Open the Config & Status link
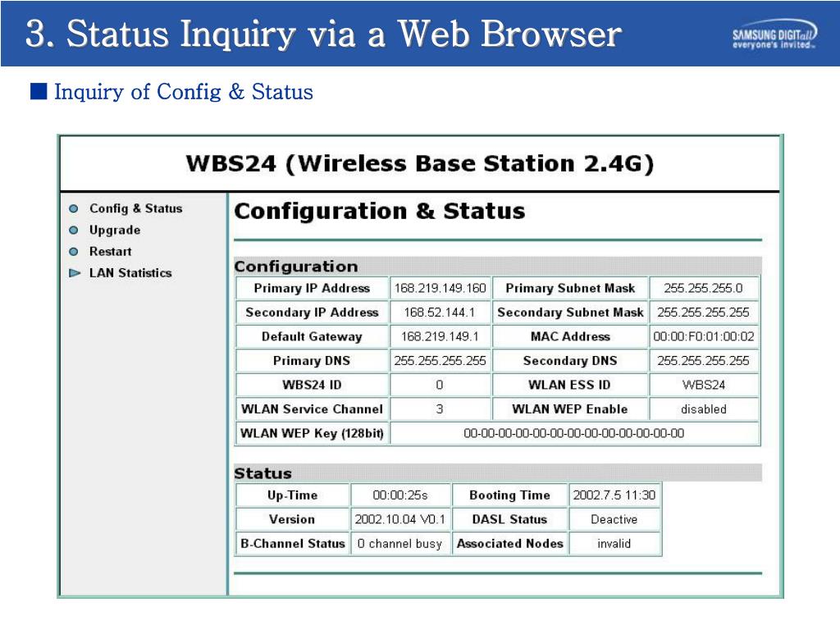Viewport: 840px width, 630px height. 135,208
